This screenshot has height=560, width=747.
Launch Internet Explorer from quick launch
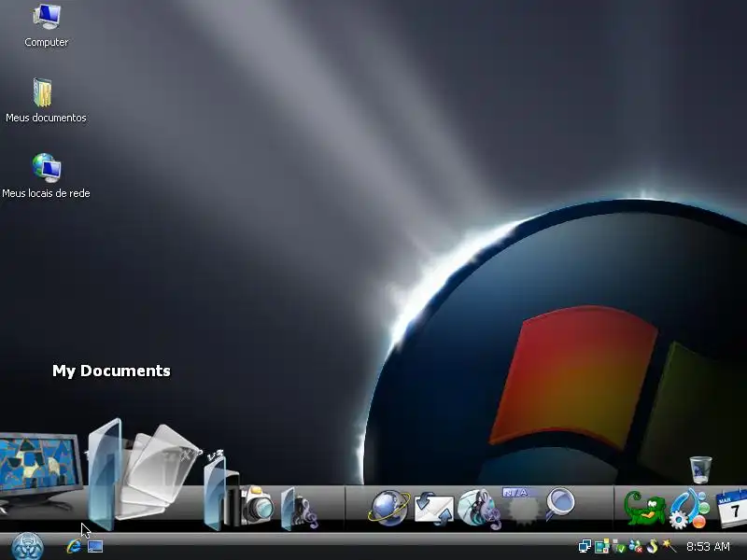[74, 546]
